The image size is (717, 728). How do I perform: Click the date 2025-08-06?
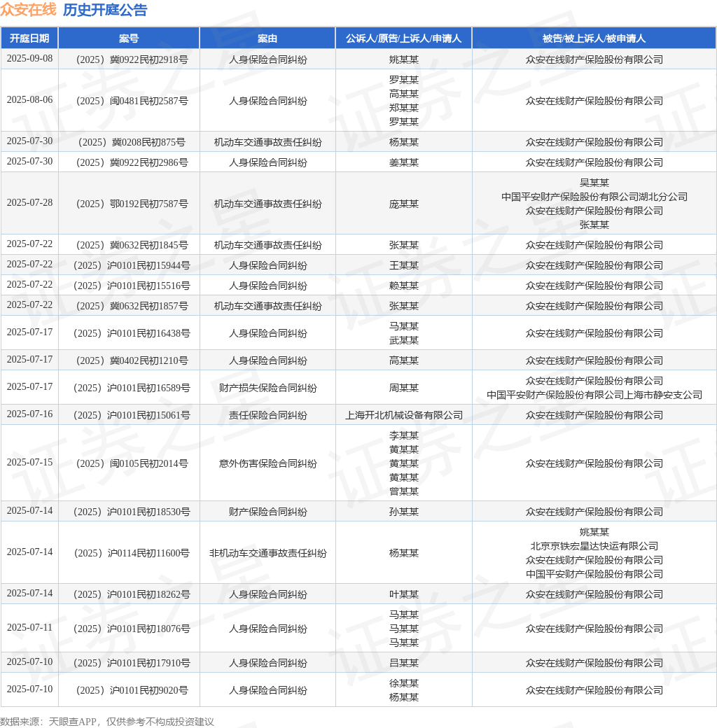pos(29,100)
